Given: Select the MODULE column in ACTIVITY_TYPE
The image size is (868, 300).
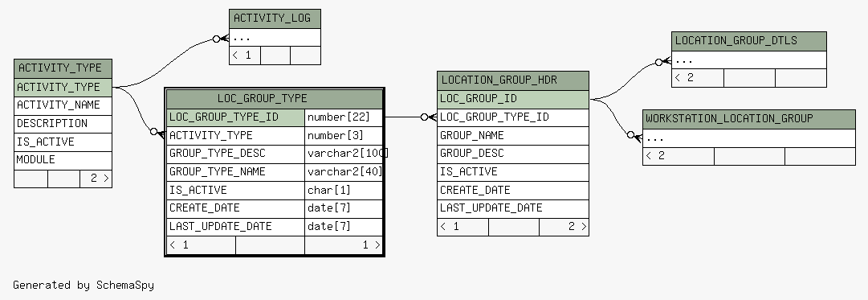Looking at the screenshot, I should (63, 160).
